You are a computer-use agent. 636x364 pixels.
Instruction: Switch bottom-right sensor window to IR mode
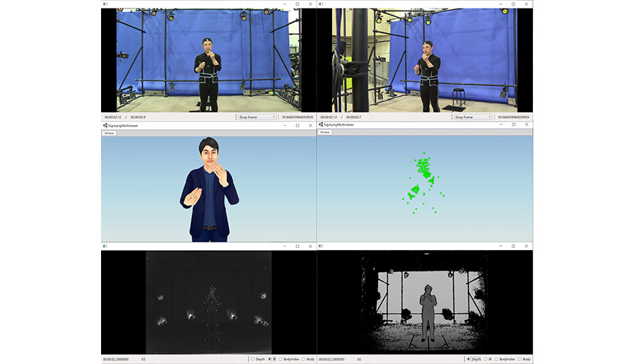click(x=486, y=359)
